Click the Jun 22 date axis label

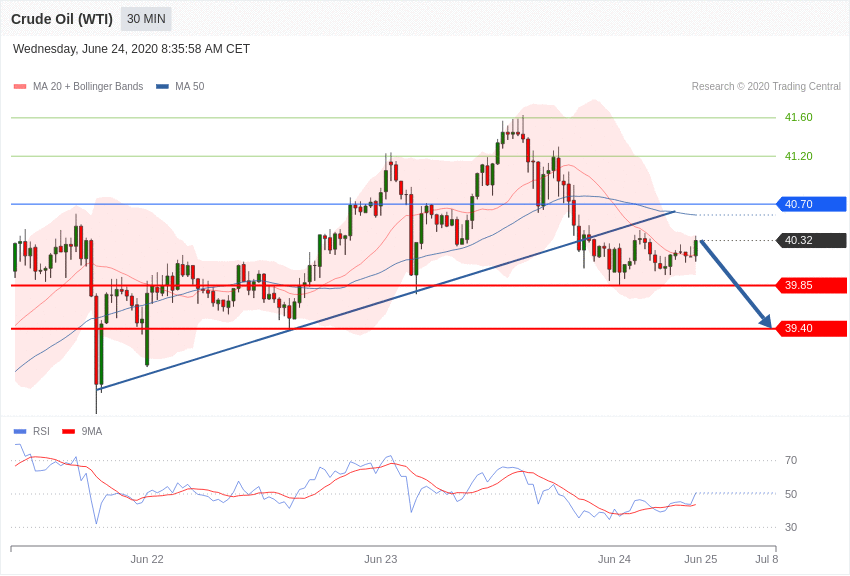click(x=147, y=559)
